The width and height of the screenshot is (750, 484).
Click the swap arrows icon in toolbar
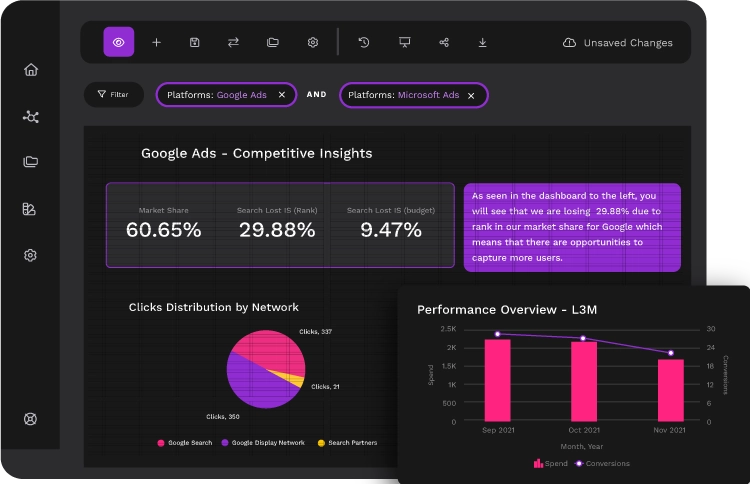click(233, 43)
